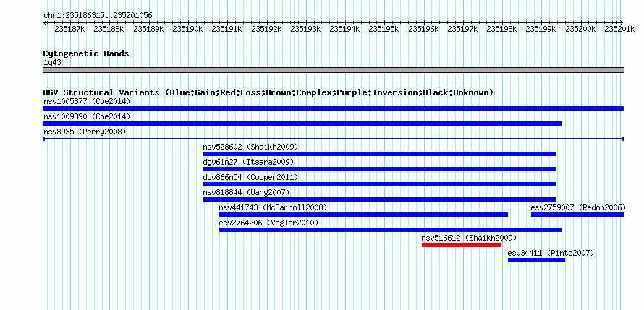Click the 235193k ruler tick label
The image size is (644, 310).
305,29
